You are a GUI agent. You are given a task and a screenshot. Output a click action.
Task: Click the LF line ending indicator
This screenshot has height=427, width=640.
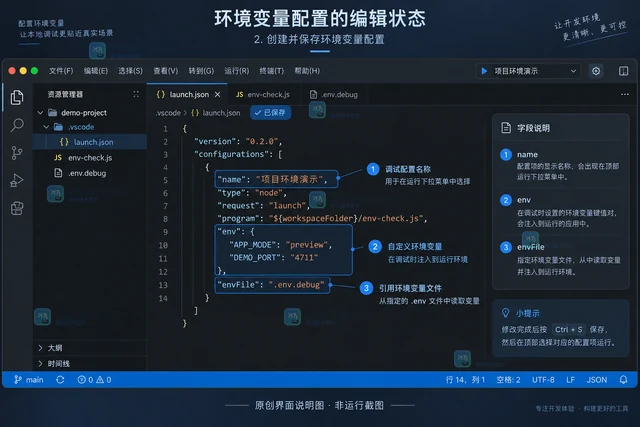point(570,380)
